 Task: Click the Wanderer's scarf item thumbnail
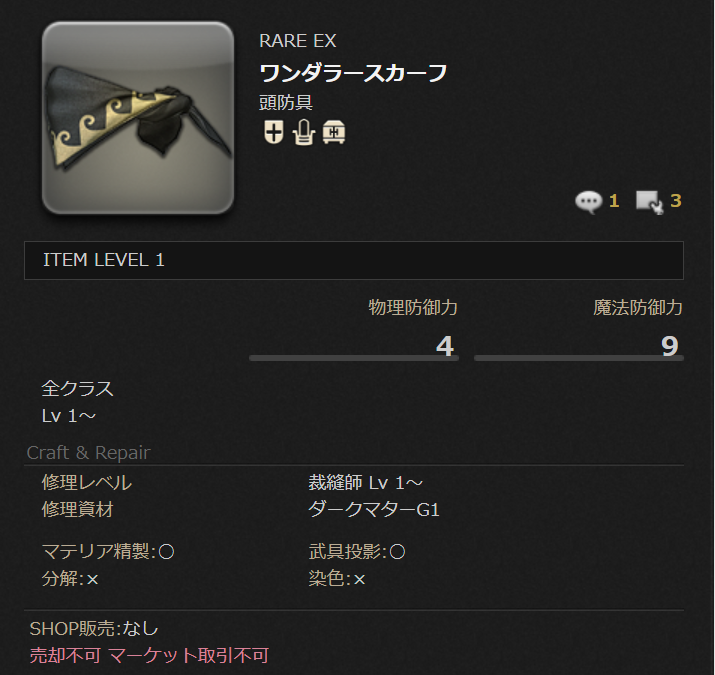tap(138, 117)
